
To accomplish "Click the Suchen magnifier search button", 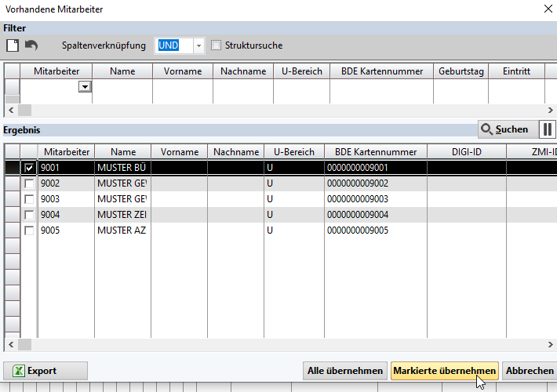I will pyautogui.click(x=505, y=129).
